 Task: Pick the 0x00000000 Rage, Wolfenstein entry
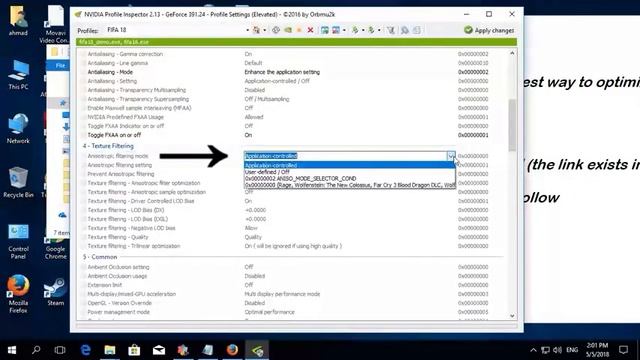coord(349,185)
